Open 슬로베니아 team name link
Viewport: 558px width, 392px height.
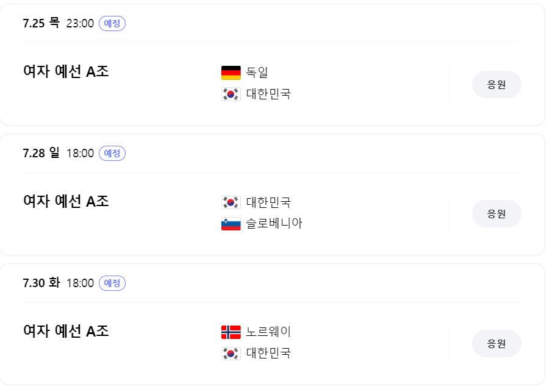pyautogui.click(x=274, y=223)
